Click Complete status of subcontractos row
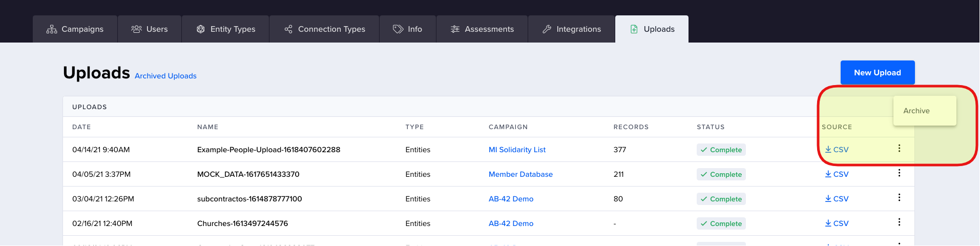Viewport: 980px width, 246px height. (x=721, y=199)
